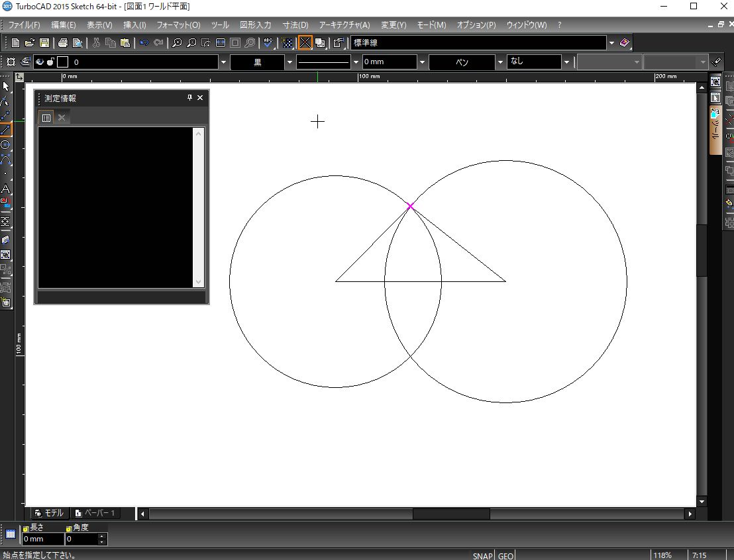Image resolution: width=734 pixels, height=560 pixels.
Task: Click the Cut scissors icon
Action: (97, 43)
